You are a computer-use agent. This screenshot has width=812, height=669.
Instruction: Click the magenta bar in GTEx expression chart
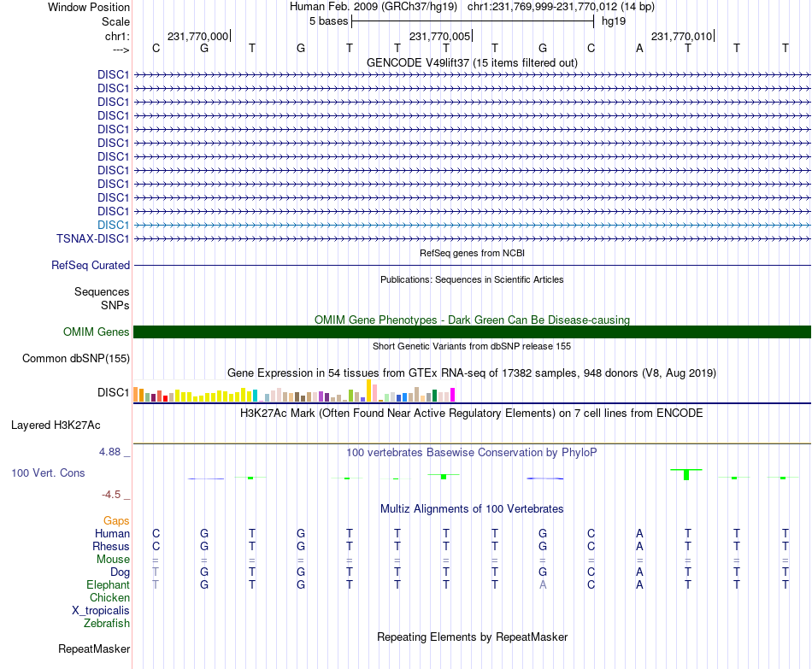[452, 395]
